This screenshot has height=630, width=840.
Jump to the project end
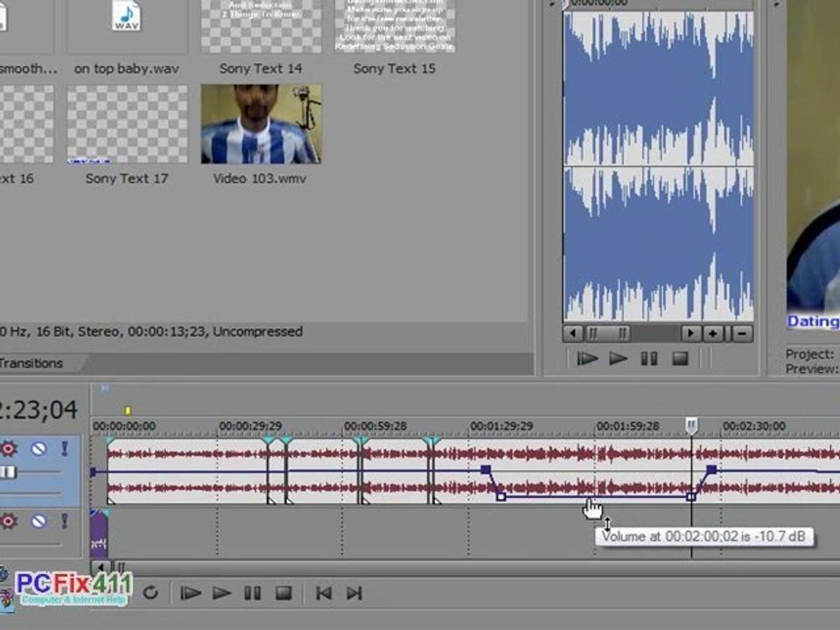point(354,593)
